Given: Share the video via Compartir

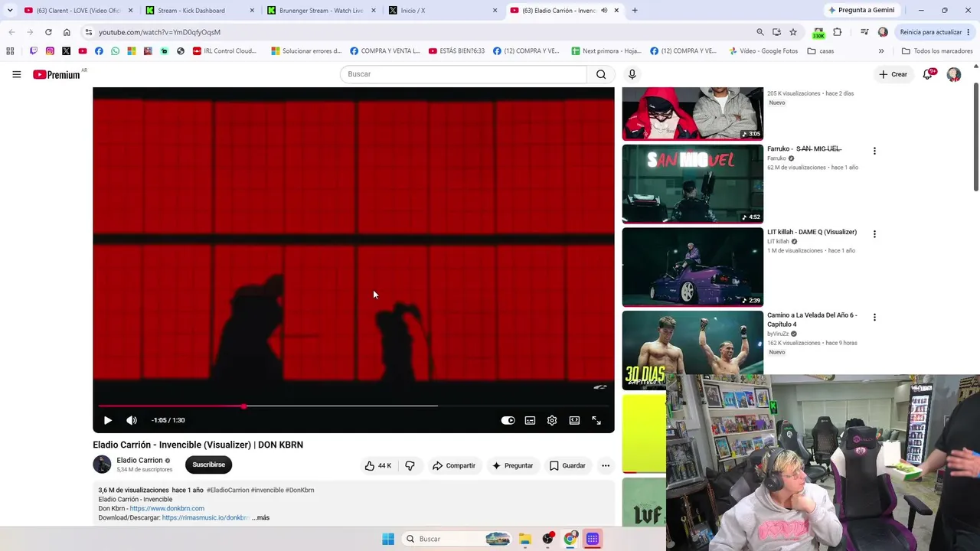Looking at the screenshot, I should (454, 465).
